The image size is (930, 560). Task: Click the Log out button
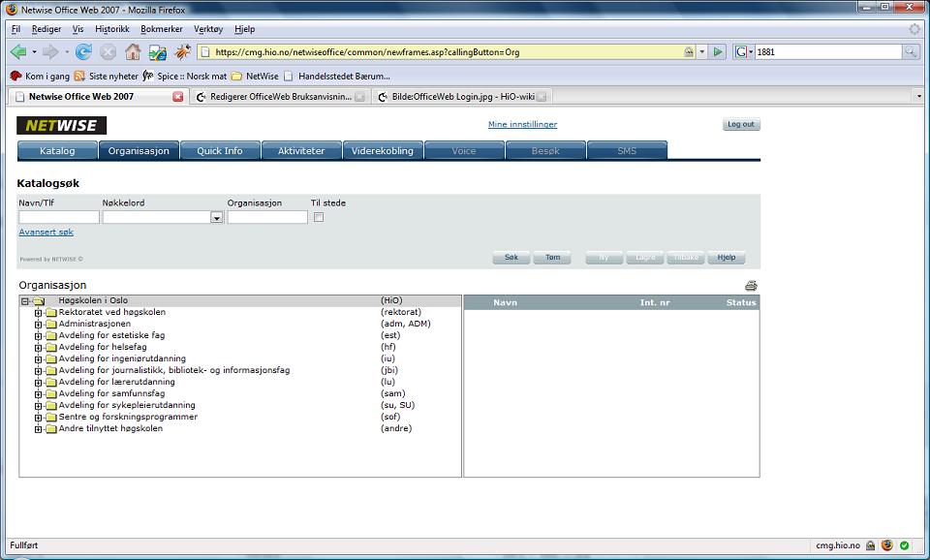click(741, 125)
